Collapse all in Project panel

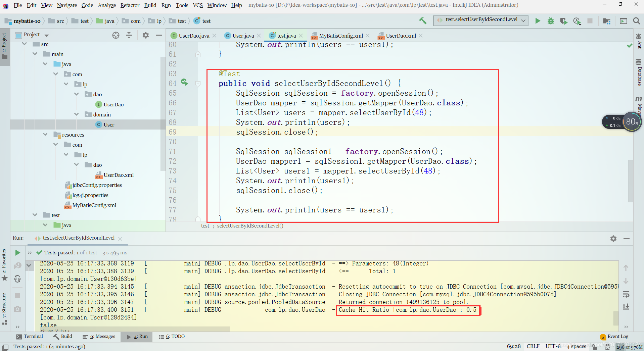(x=129, y=35)
